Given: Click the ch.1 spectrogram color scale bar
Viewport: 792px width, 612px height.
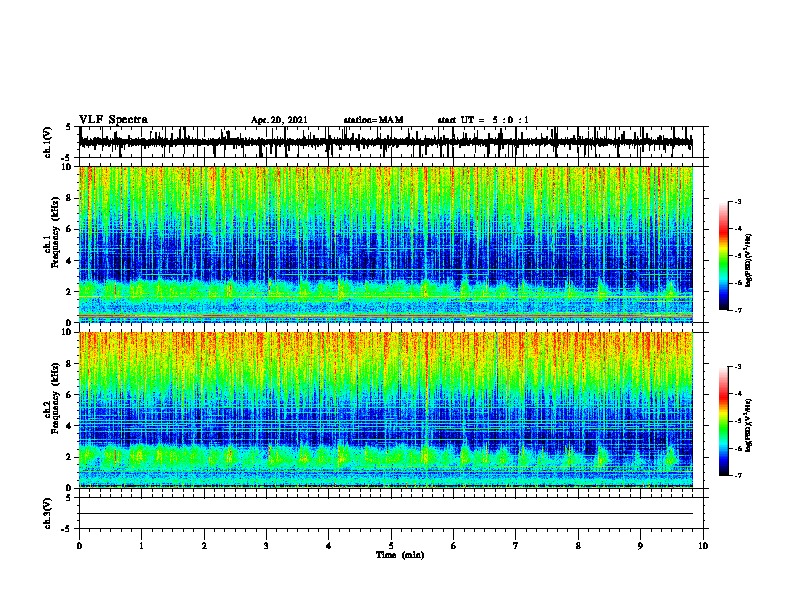Looking at the screenshot, I should click(x=724, y=256).
